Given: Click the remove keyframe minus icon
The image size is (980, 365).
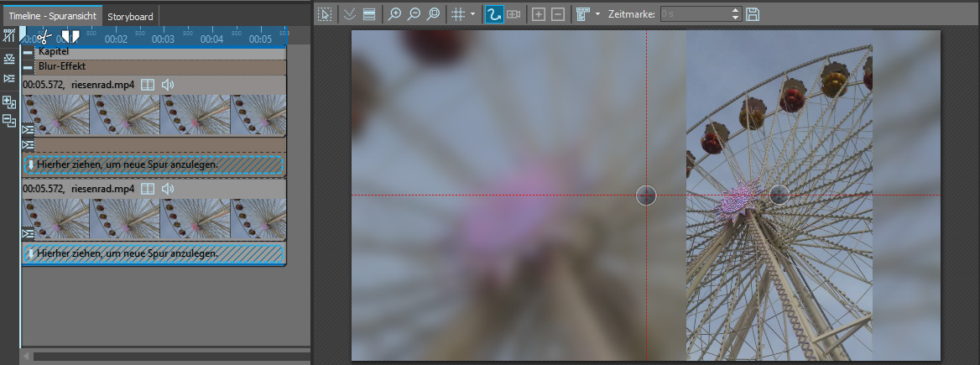Looking at the screenshot, I should 558,14.
